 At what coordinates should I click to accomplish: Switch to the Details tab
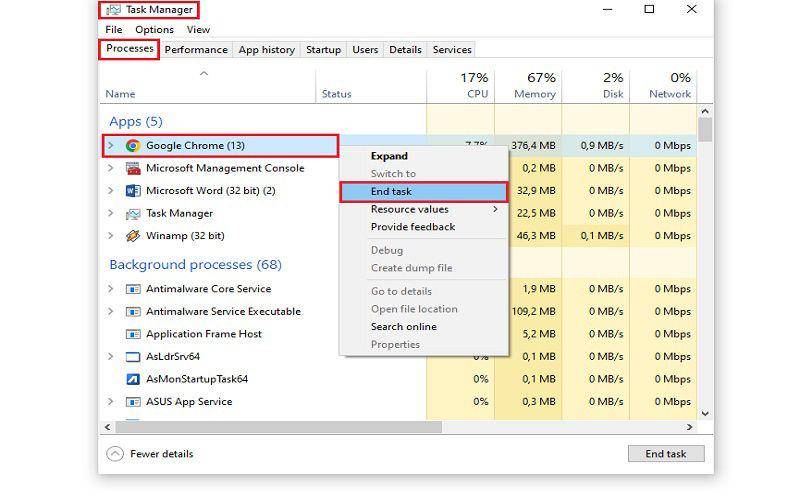pos(405,49)
